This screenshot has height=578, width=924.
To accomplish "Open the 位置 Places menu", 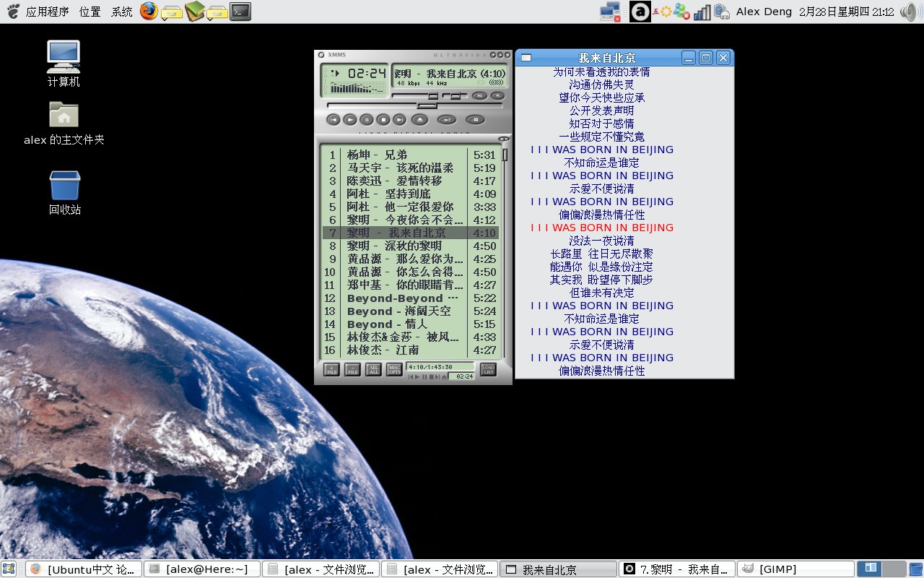I will (90, 12).
